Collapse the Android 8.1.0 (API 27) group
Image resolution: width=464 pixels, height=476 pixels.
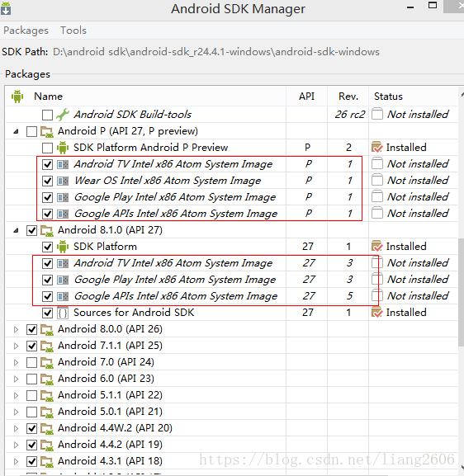click(x=17, y=231)
